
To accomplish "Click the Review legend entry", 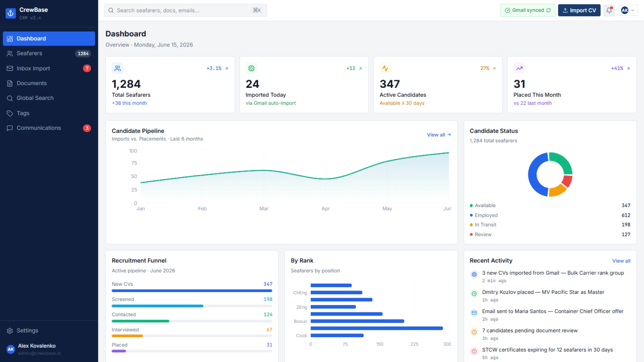I will [x=550, y=235].
